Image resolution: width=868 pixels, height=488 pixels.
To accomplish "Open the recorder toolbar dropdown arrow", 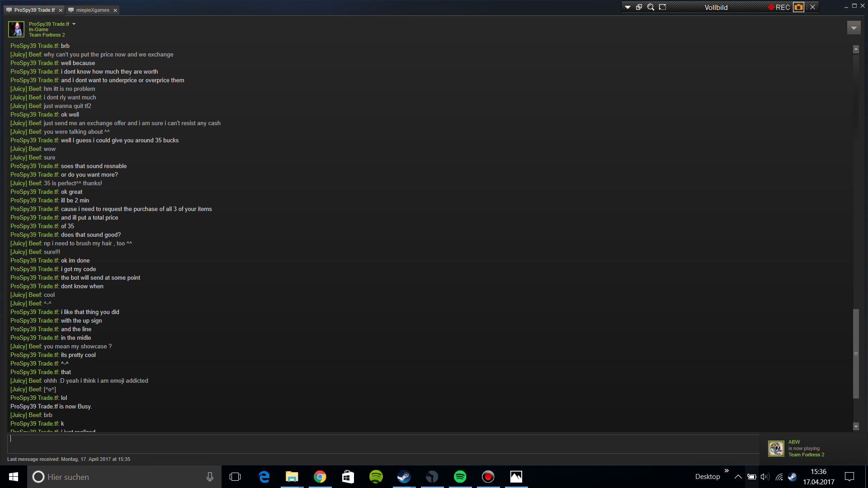I will 627,7.
